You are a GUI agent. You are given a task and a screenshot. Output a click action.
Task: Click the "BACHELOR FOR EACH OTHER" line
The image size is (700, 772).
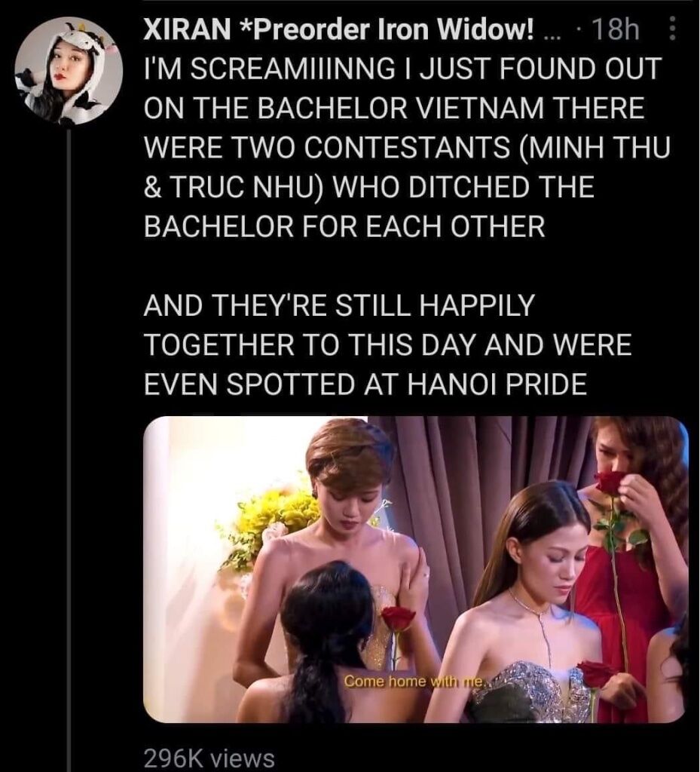point(344,226)
